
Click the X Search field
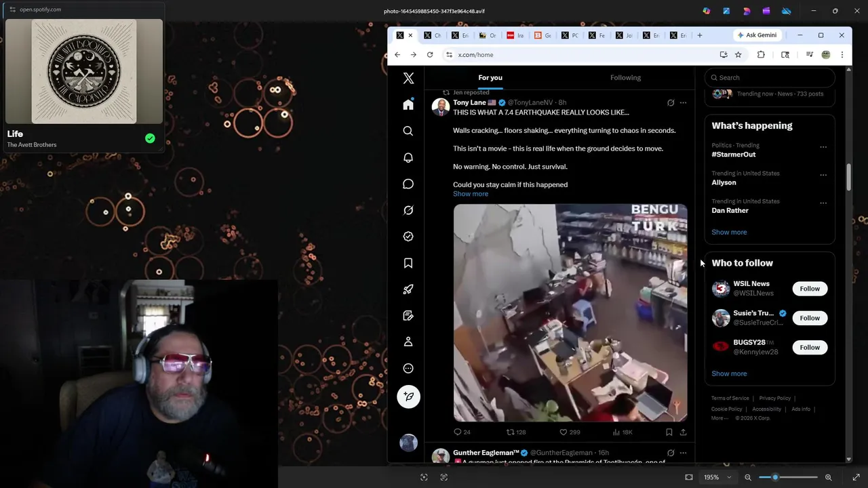pos(770,77)
